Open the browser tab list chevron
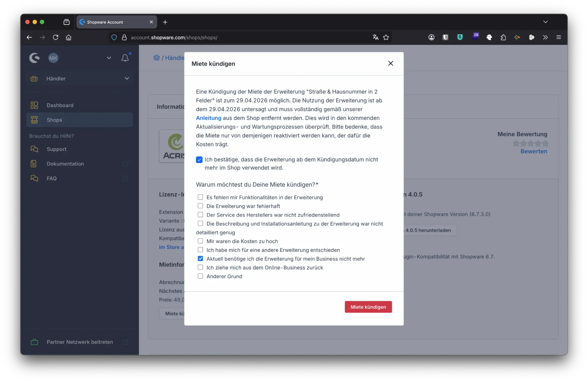Image resolution: width=588 pixels, height=382 pixels. point(546,22)
